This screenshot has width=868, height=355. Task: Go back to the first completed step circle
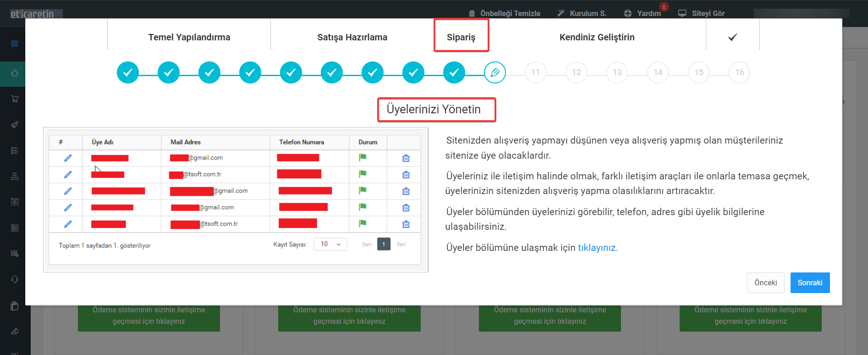[128, 72]
